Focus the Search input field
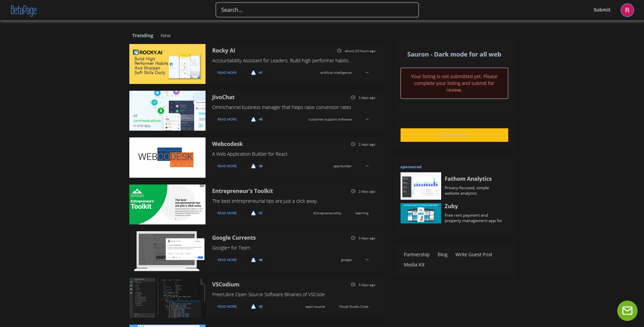Viewport: 644px width, 327px height. 317,10
